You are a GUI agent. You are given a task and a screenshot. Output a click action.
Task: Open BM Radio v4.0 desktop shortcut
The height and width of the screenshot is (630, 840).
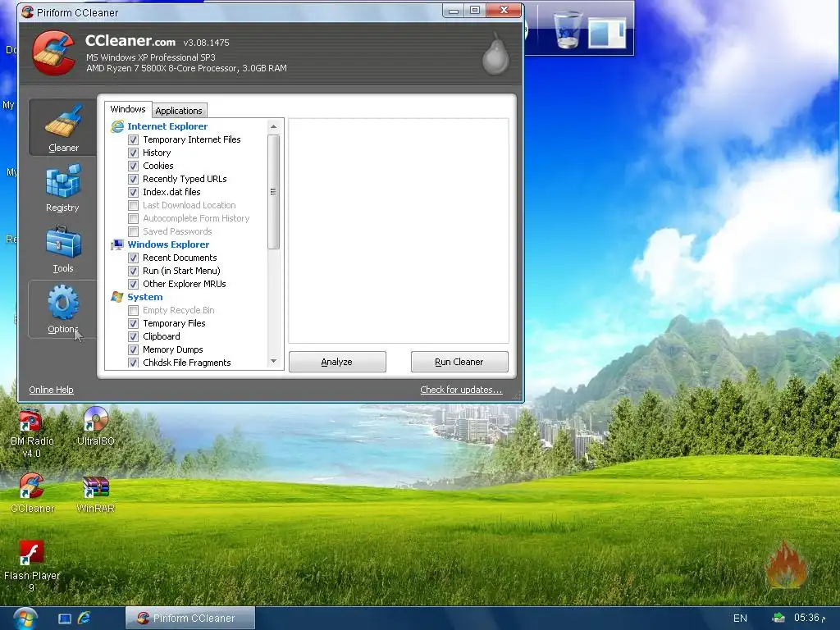click(x=32, y=433)
